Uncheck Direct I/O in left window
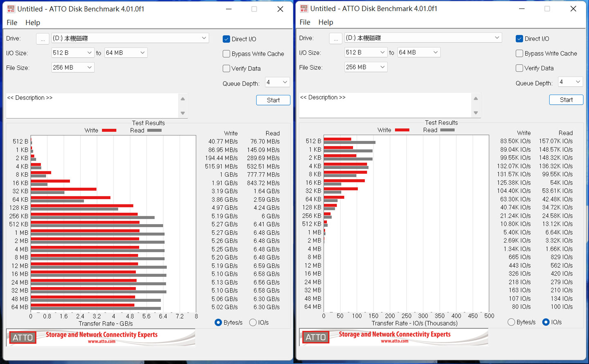This screenshot has height=364, width=589. tap(226, 39)
